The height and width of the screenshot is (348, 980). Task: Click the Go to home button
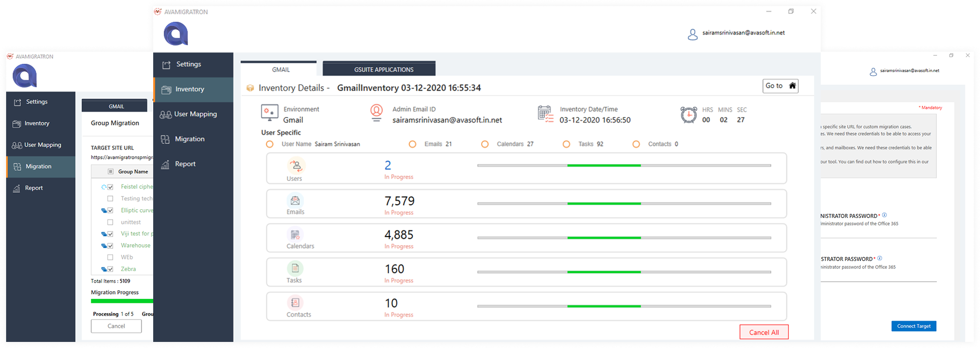pos(781,86)
